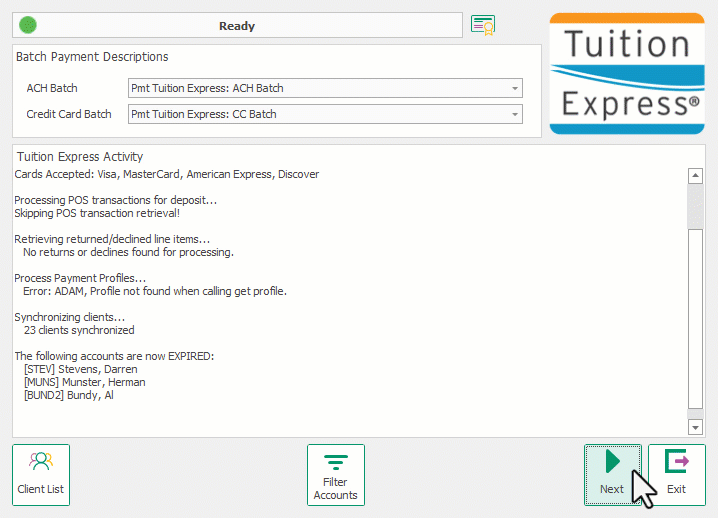Click the Ready status text
The image size is (718, 518).
click(x=237, y=26)
